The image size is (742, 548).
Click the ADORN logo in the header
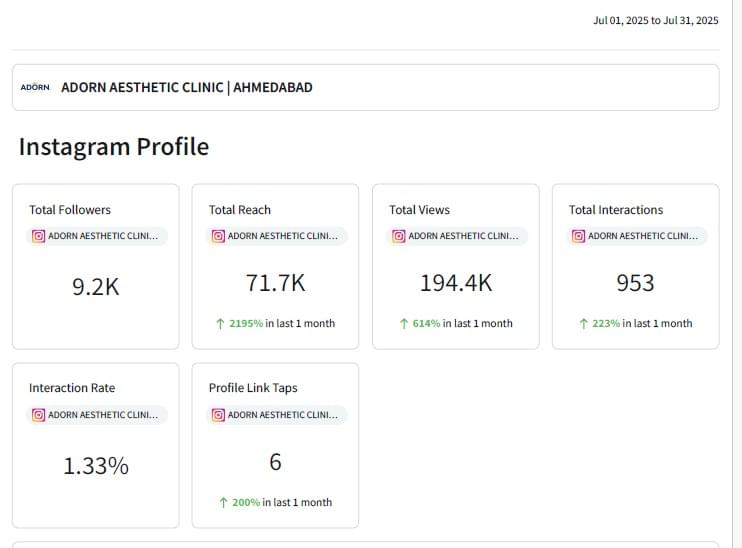[35, 88]
